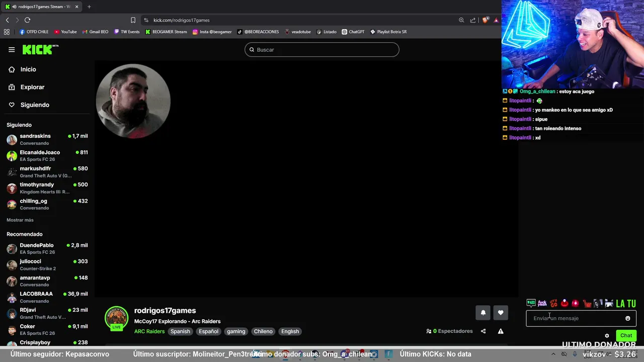Open markushdlfr channel
644x362 pixels.
(47, 171)
